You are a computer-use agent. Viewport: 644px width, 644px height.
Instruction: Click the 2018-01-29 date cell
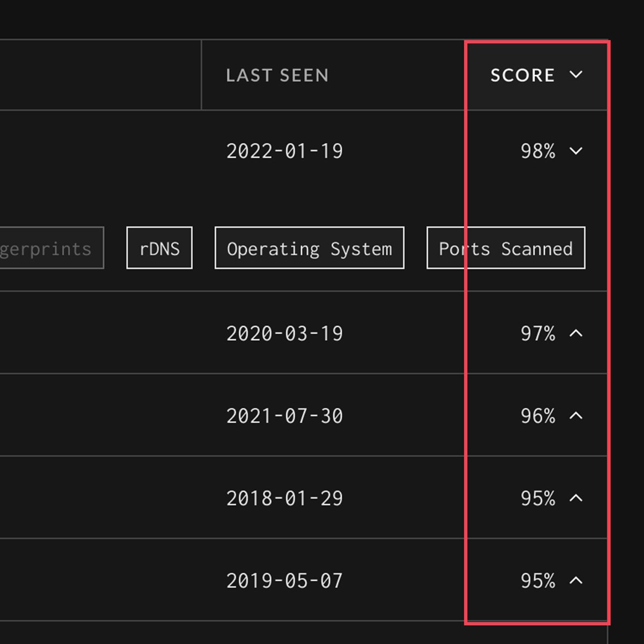284,499
